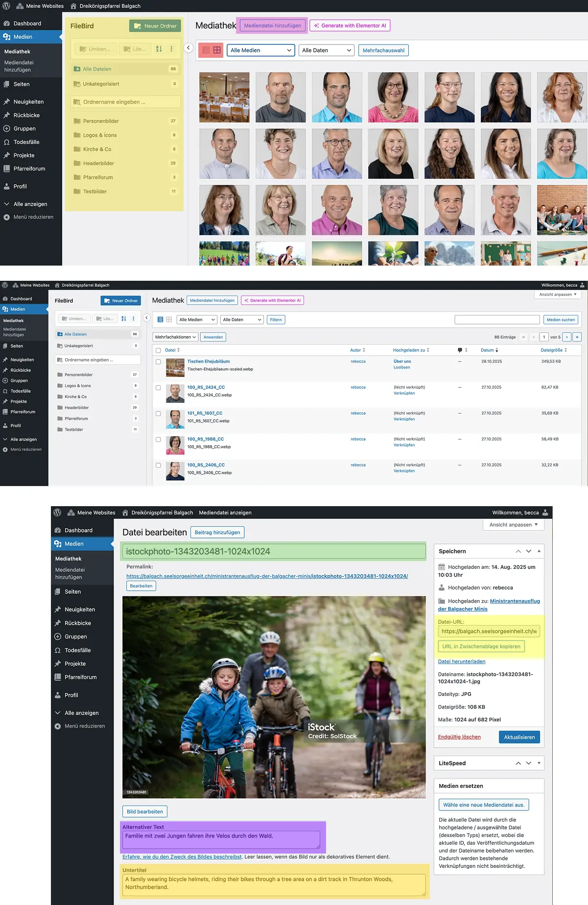This screenshot has height=905, width=588.
Task: Click Mediendatei anzeigen in the admin bar
Action: click(225, 513)
